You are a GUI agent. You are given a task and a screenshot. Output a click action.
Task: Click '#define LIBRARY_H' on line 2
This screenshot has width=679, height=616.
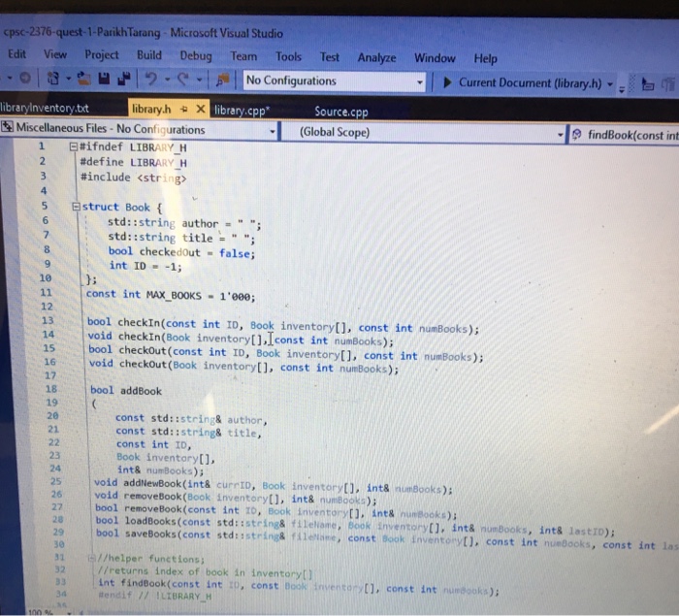(x=134, y=162)
